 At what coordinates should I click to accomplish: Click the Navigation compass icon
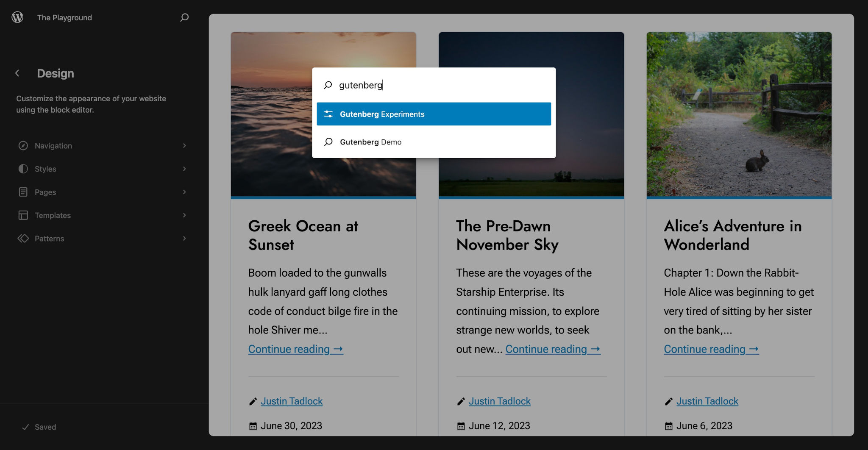(23, 146)
